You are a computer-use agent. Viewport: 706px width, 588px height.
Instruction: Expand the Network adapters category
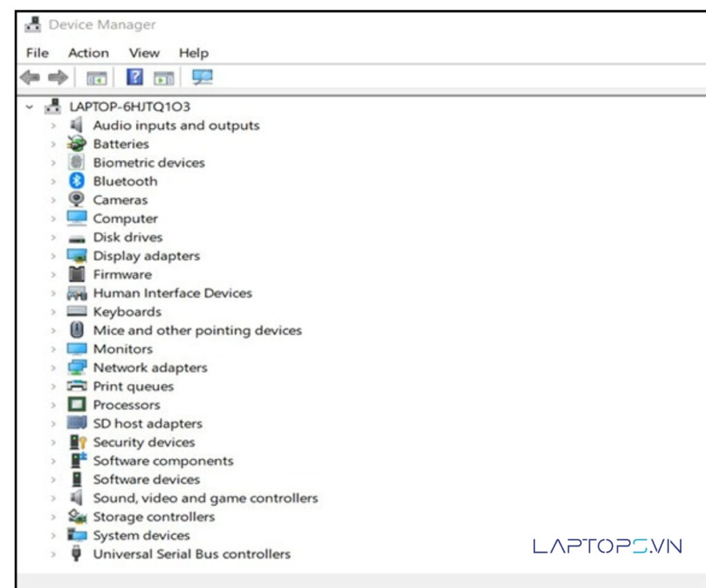coord(53,367)
